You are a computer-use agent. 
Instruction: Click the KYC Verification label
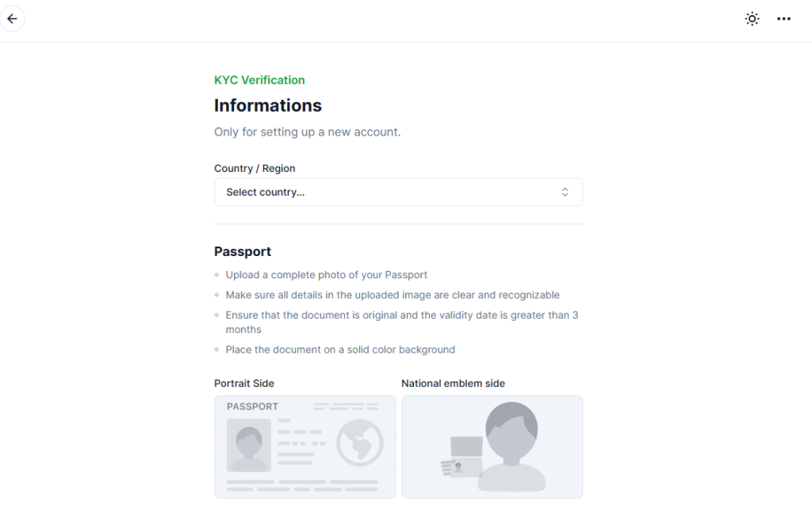pos(259,80)
